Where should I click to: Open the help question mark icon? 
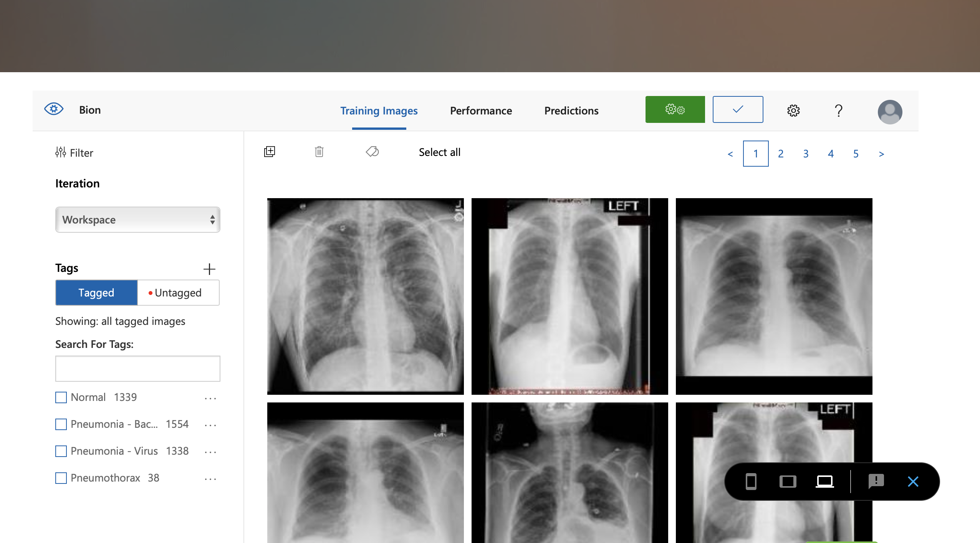pyautogui.click(x=838, y=111)
